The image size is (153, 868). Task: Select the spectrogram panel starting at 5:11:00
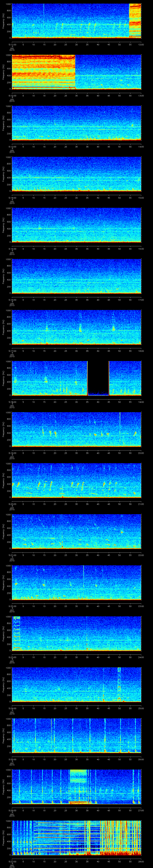click(76, 21)
